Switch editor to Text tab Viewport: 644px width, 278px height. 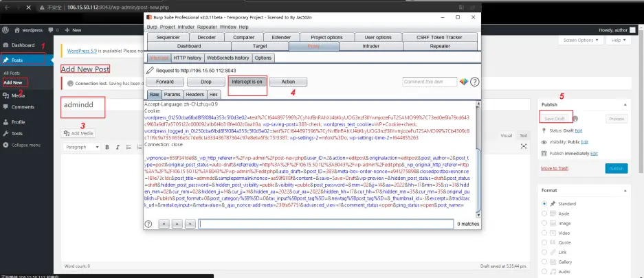[x=523, y=136]
